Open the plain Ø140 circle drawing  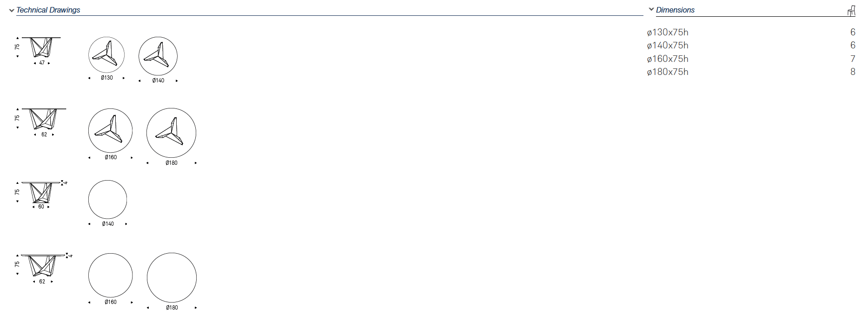point(107,200)
